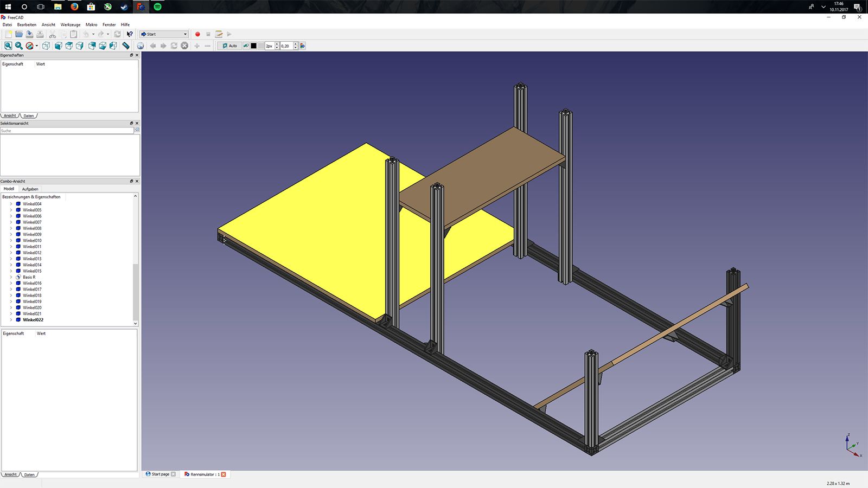868x488 pixels.
Task: Open the Bearbeiten menu
Action: [27, 24]
